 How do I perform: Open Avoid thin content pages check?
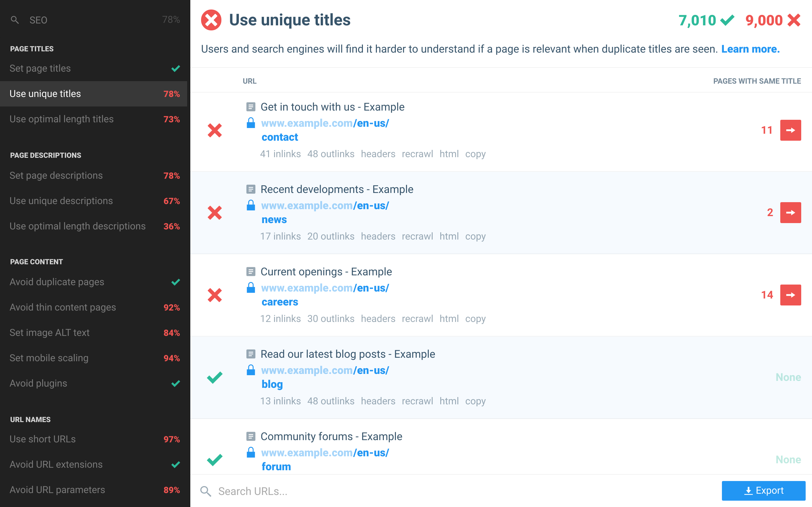[63, 307]
